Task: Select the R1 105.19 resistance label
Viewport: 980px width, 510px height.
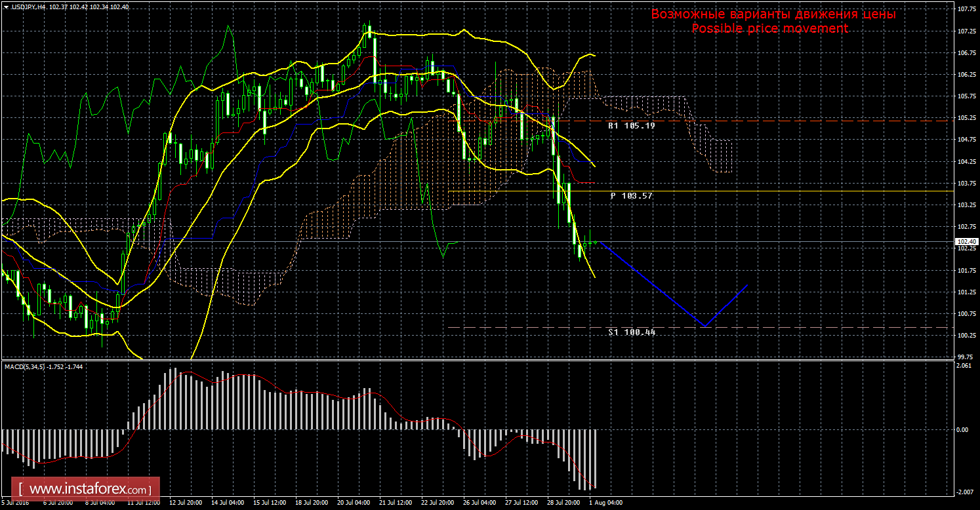Action: 631,125
